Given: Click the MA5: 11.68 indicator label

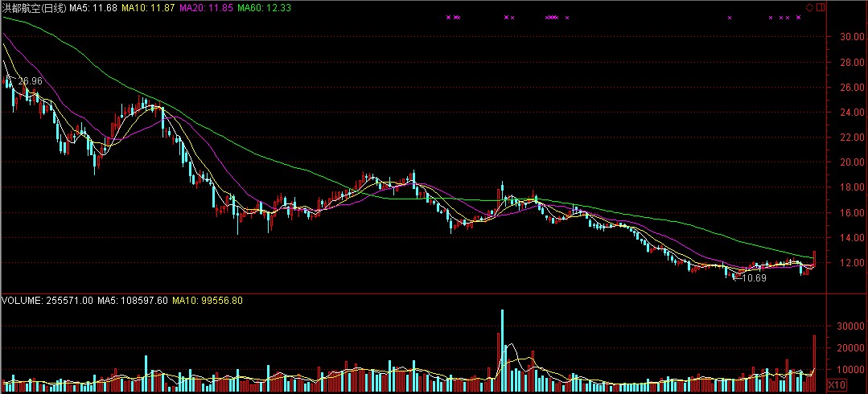Looking at the screenshot, I should tap(93, 8).
